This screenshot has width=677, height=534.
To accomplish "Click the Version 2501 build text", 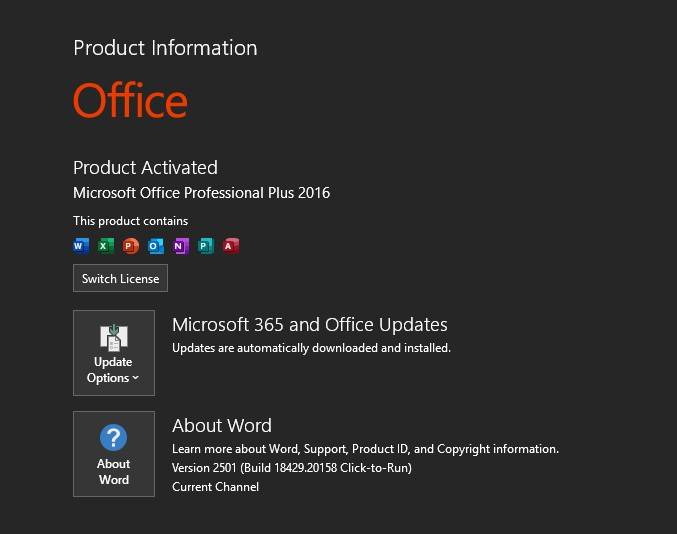I will (291, 468).
